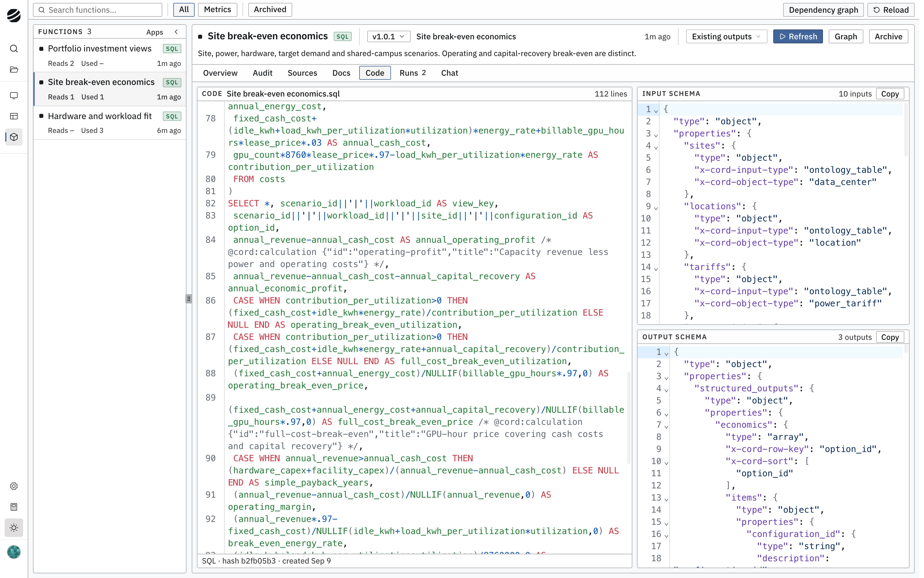Click the Archive button
The width and height of the screenshot is (924, 578).
coord(888,37)
